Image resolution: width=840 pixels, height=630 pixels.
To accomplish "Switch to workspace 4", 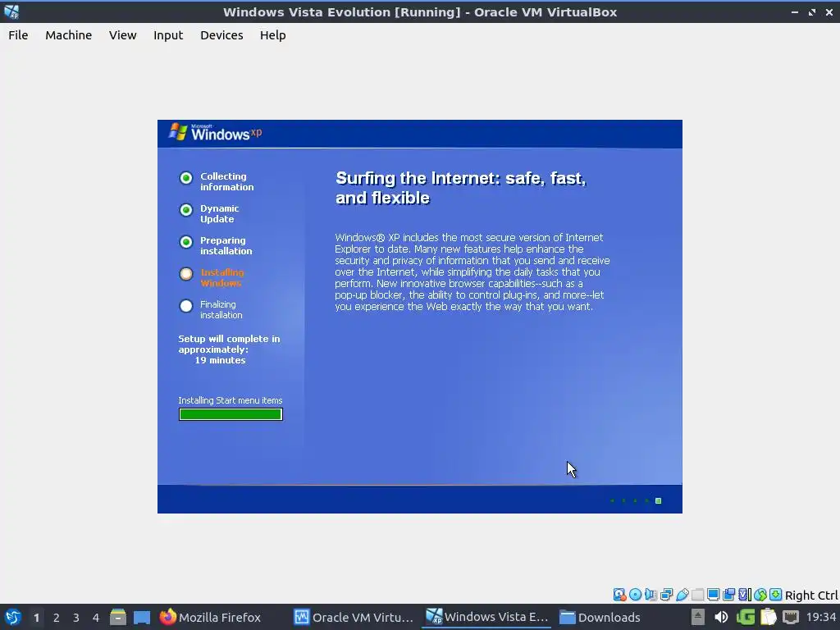I will [x=96, y=618].
